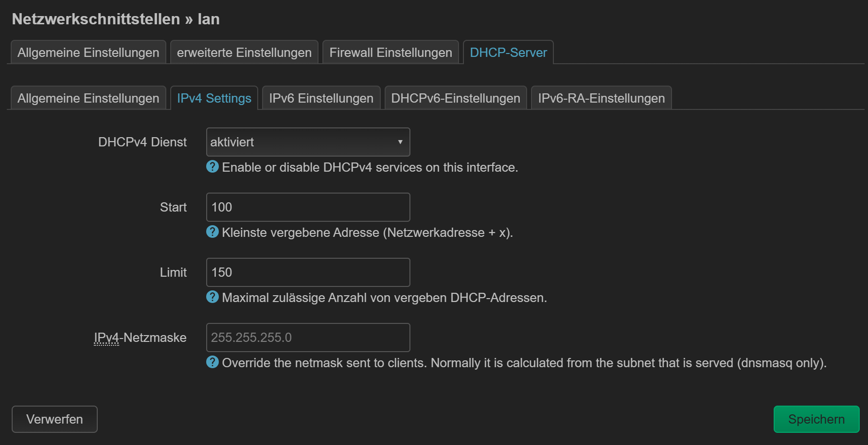Screen dimensions: 868x445
Task: Open the DHCPv4 Dienst dropdown
Action: coord(307,142)
